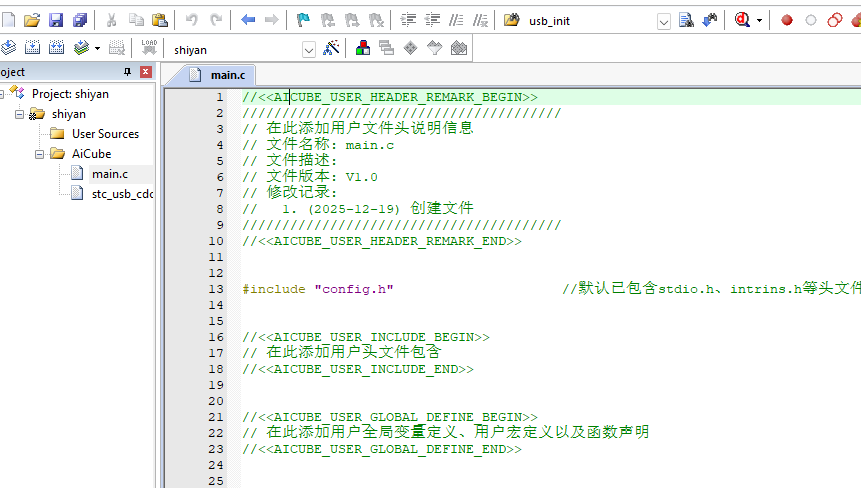Click the (2025-12-19) comment line
Image resolution: width=861 pixels, height=488 pixels.
[358, 209]
